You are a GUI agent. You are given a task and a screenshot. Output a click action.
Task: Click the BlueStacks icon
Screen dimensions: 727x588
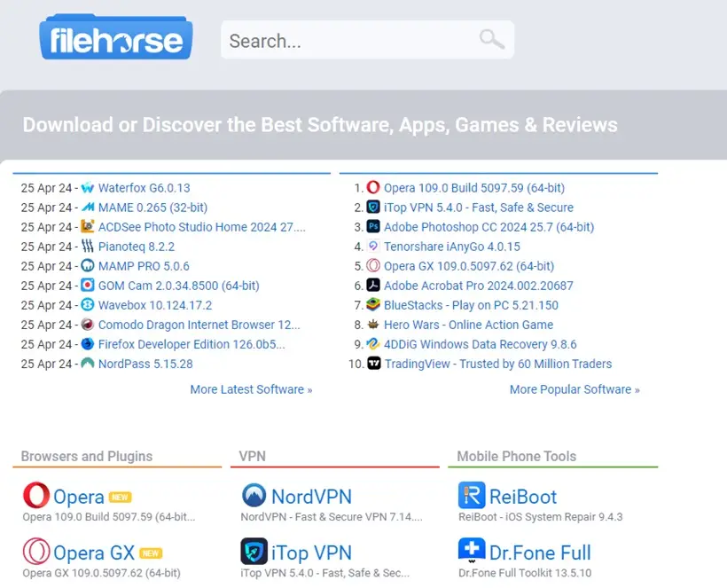[x=373, y=305]
